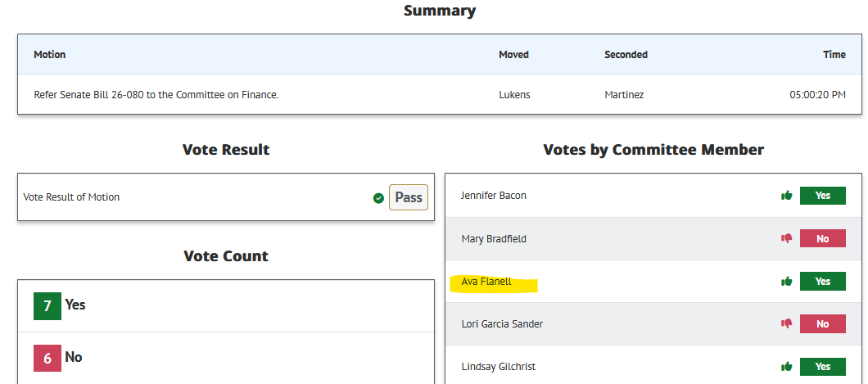Click the Seconded column header
Image resolution: width=868 pixels, height=384 pixels.
(626, 54)
